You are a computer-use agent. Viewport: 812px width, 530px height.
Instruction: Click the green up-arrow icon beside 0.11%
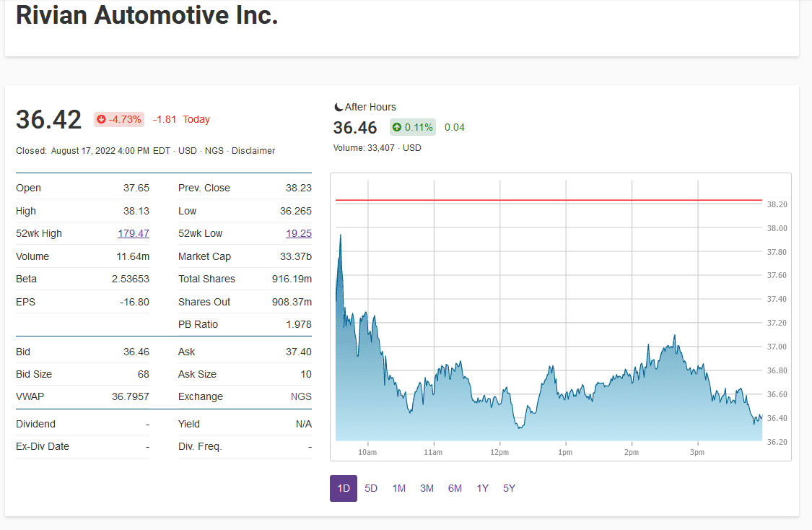point(397,128)
